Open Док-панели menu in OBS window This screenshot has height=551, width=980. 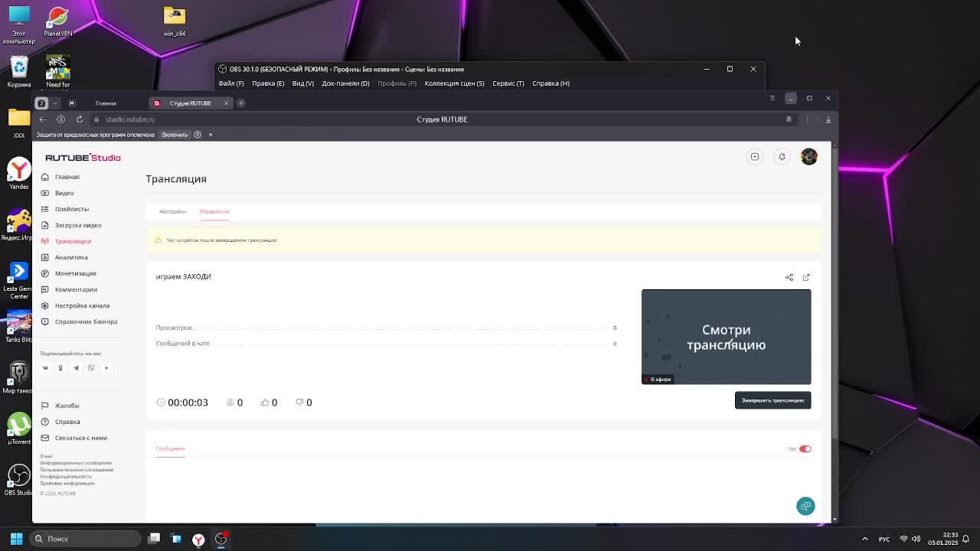point(345,83)
